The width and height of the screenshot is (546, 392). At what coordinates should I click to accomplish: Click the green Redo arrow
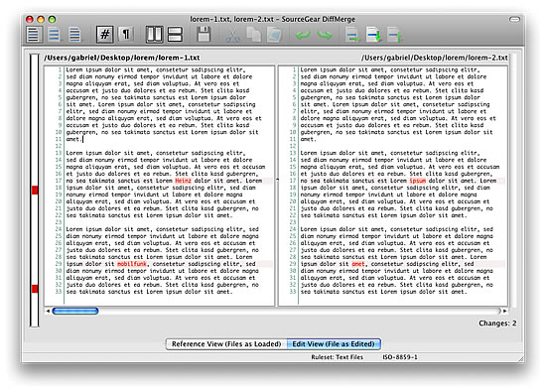point(325,35)
